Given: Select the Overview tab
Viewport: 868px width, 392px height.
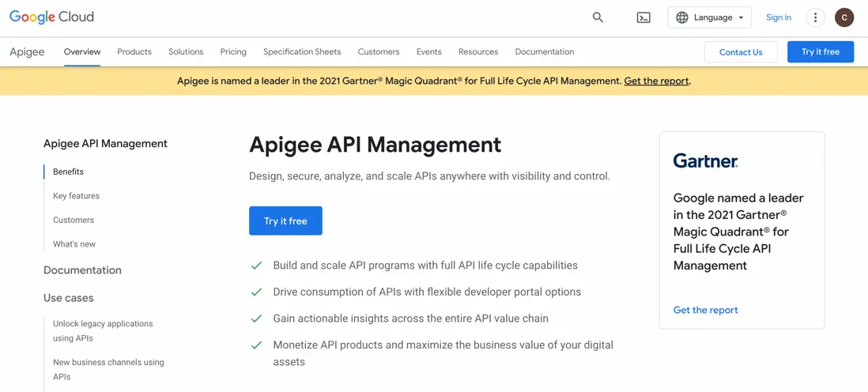Looking at the screenshot, I should (x=82, y=52).
